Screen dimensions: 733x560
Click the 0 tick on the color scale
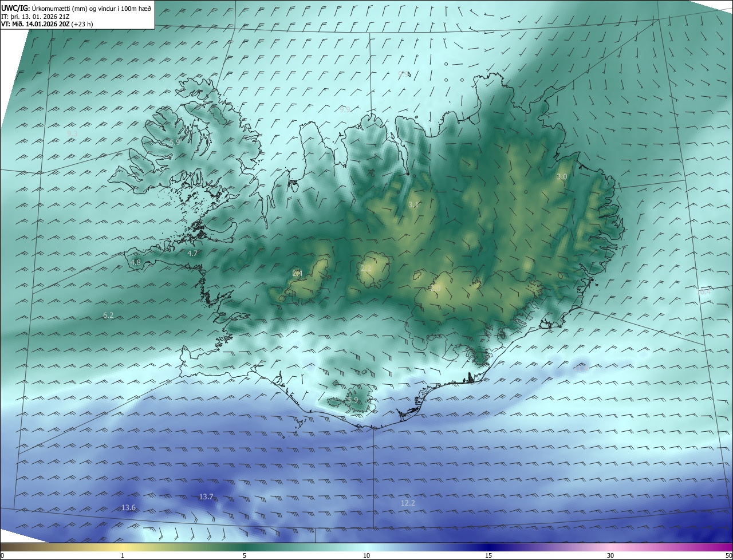2,555
